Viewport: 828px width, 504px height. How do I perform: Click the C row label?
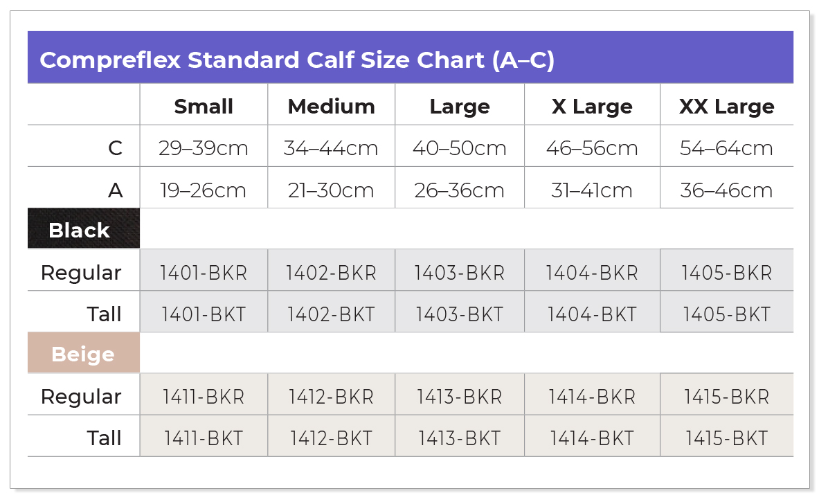[x=115, y=148]
